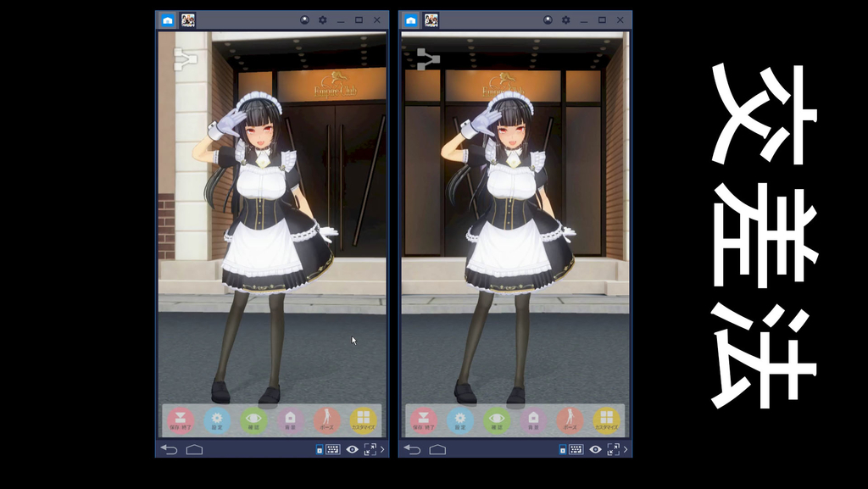Close the right emulator window

620,19
